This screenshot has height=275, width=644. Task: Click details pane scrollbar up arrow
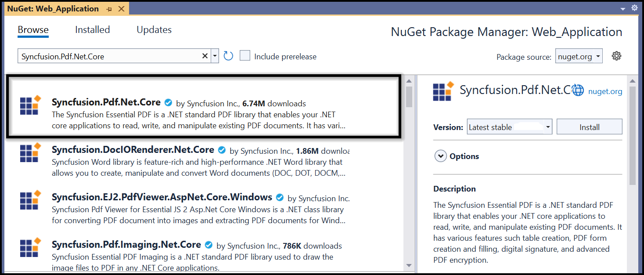coord(632,81)
